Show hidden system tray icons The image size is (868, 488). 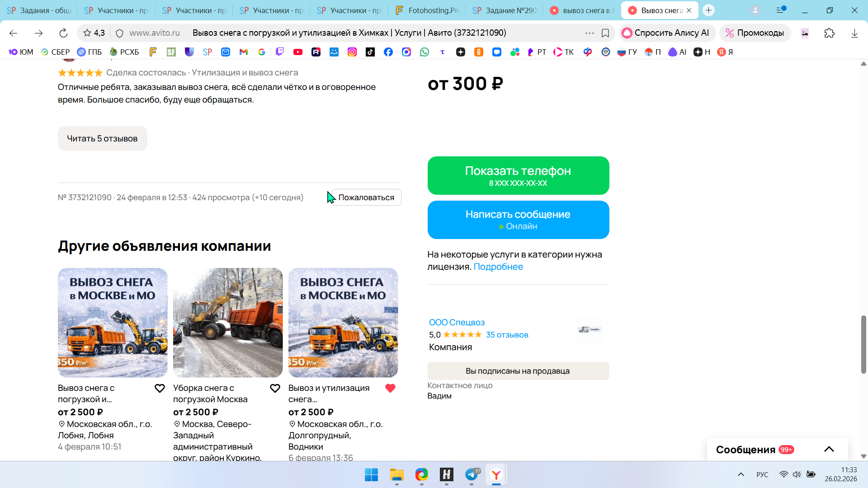pyautogui.click(x=741, y=474)
